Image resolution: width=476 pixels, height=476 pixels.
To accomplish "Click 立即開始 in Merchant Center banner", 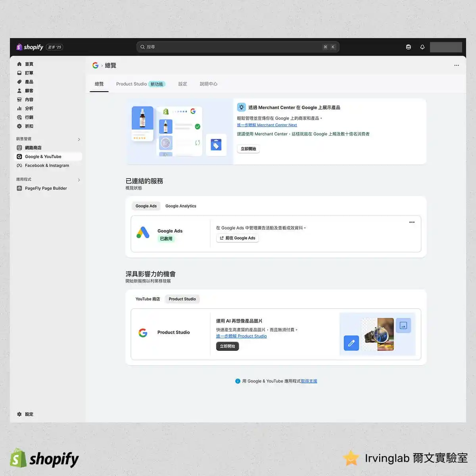I will click(x=248, y=149).
